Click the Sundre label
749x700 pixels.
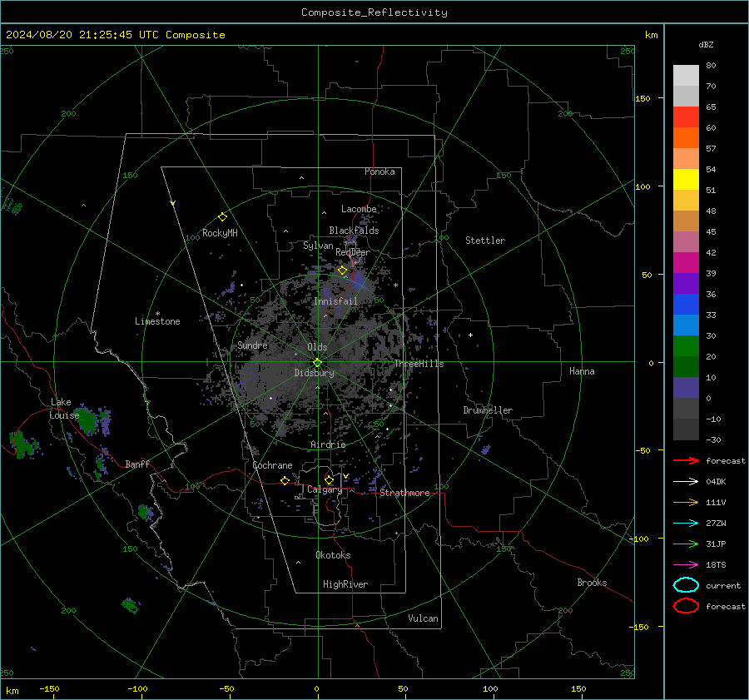[x=253, y=345]
